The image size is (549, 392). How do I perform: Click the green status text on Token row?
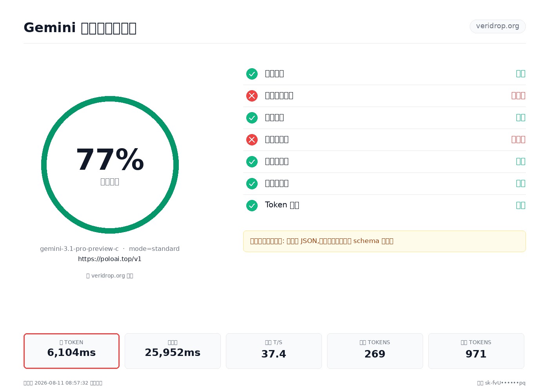point(521,205)
